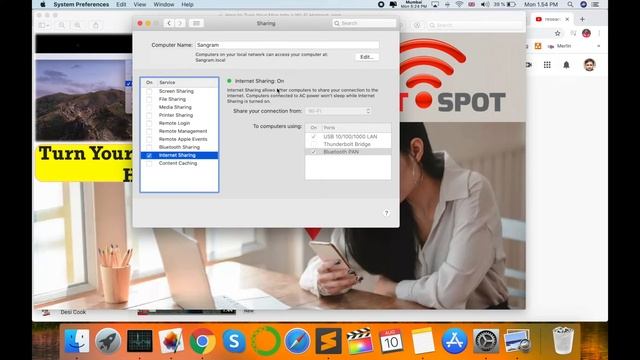Open Google Chrome from the Dock

[202, 341]
